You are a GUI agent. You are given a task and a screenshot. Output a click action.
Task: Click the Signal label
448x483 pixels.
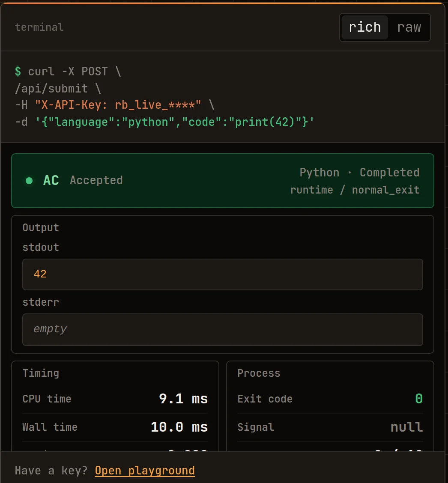(x=256, y=427)
